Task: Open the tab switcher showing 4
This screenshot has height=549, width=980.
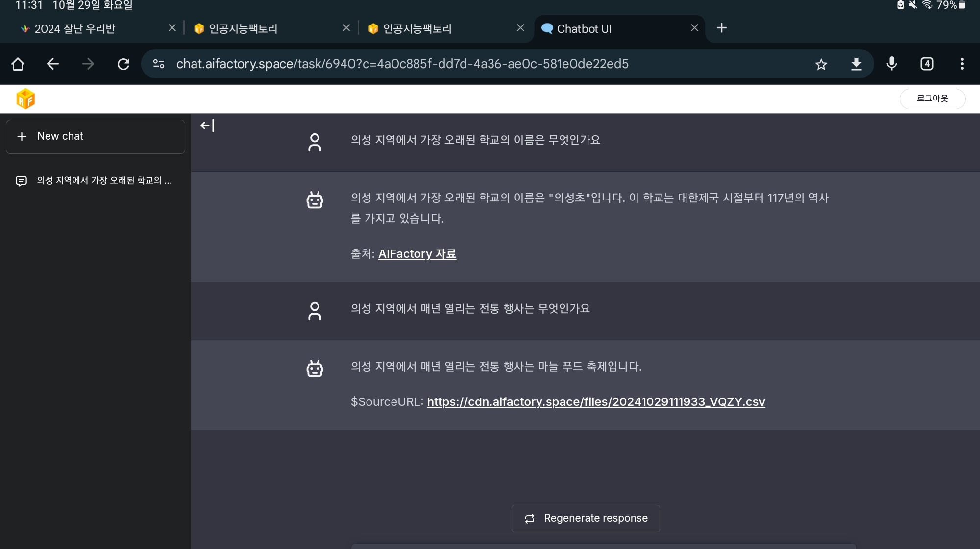Action: point(927,64)
